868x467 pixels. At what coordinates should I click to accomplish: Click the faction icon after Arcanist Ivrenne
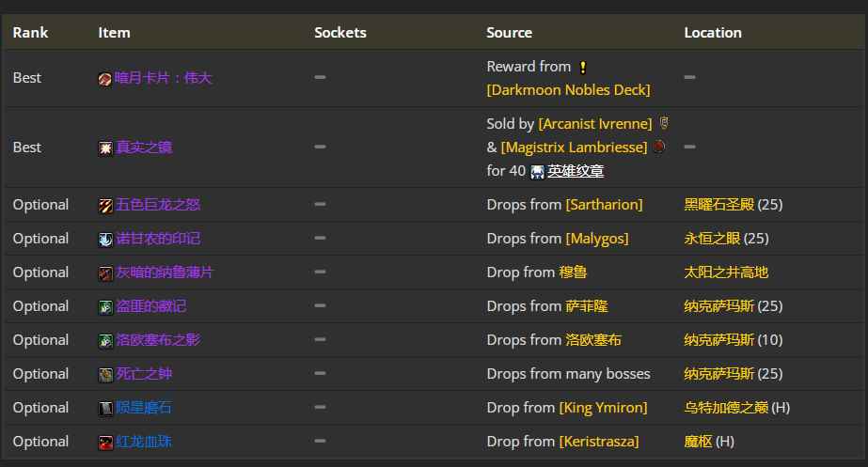coord(664,124)
